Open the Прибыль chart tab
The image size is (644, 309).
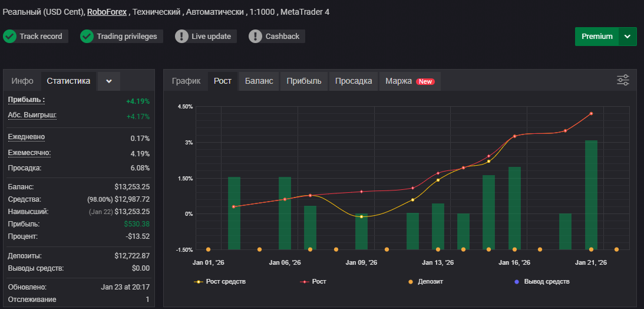click(304, 81)
